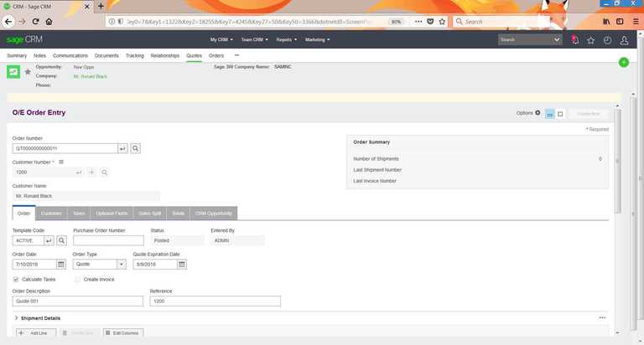644x345 pixels.
Task: Click the Edit Columns button
Action: point(123,333)
